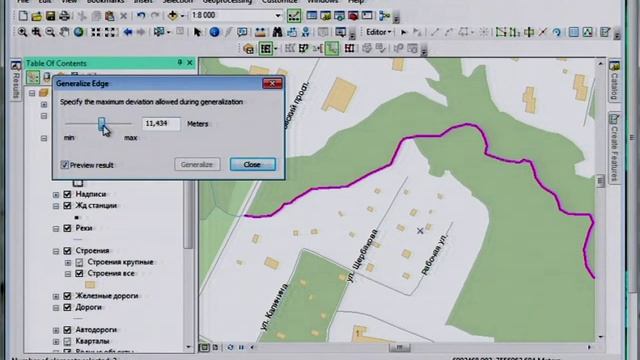Click the deviation value field 11,434
Image resolution: width=640 pixels, height=360 pixels.
pos(161,124)
